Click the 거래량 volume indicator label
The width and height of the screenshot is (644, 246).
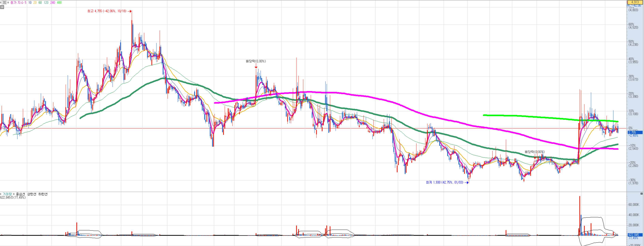7,194
